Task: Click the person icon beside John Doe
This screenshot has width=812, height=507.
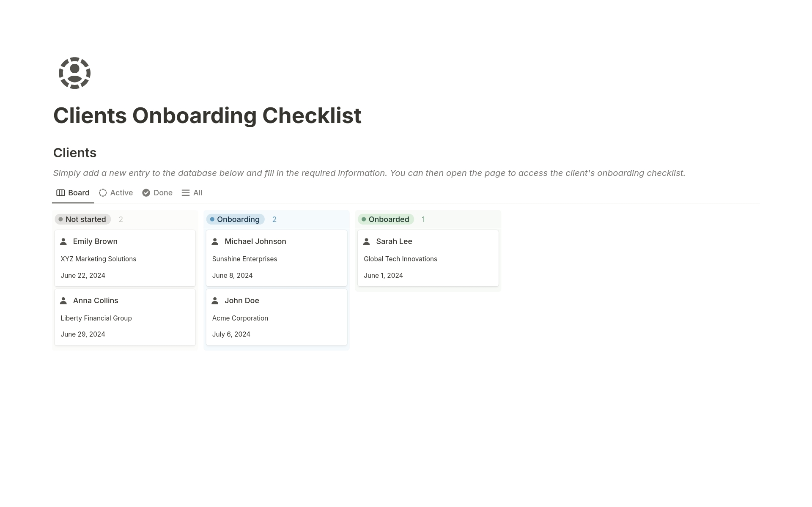Action: pyautogui.click(x=215, y=301)
